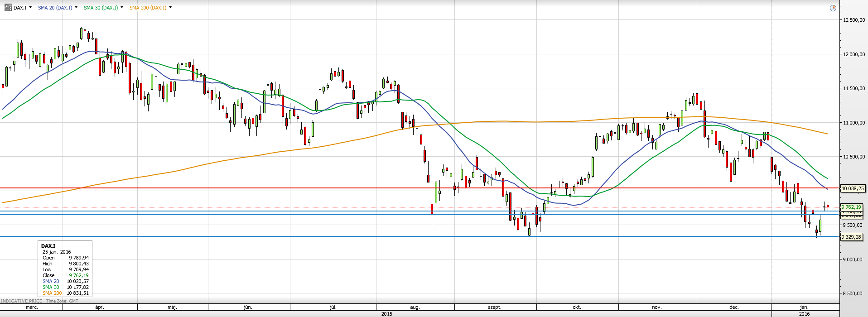This screenshot has height=317, width=868.
Task: Click the aug. month label on time axis
Action: tap(415, 307)
